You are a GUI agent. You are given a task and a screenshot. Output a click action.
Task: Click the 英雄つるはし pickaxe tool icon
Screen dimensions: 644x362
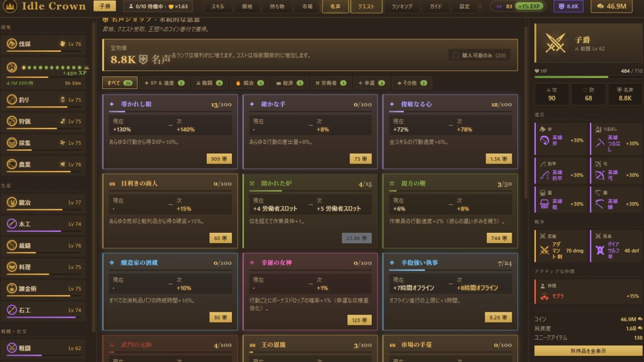click(599, 142)
